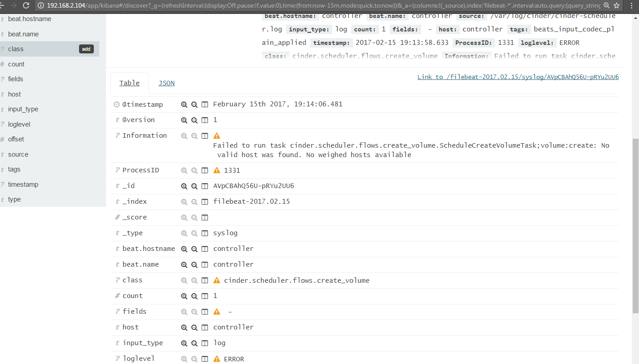This screenshot has width=639, height=364.
Task: Select host field in sidebar list
Action: [x=14, y=94]
